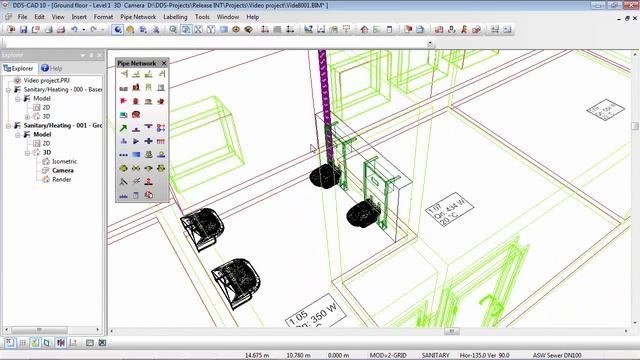Viewport: 640px width, 360px height.
Task: Click the viewport vertical scrollbar thumb
Action: (635, 126)
